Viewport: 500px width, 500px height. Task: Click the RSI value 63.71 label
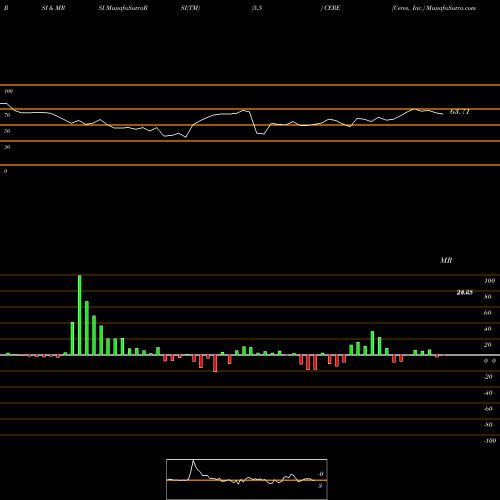tap(459, 112)
